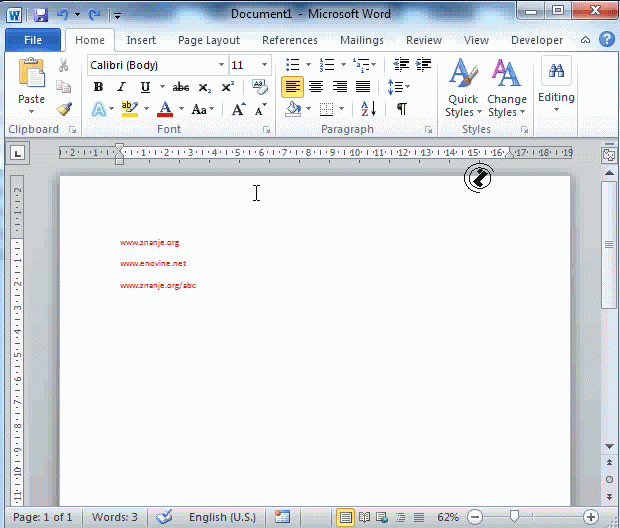Expand the Change Styles dropdown

tap(507, 90)
